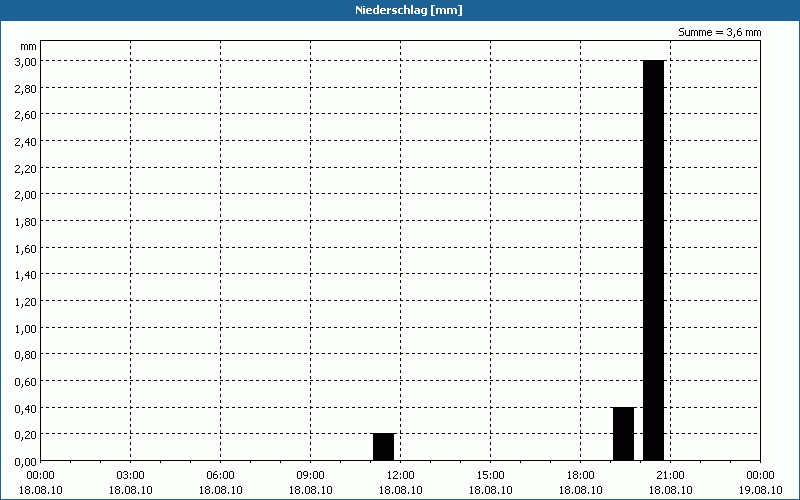This screenshot has width=800, height=500.
Task: Click the 2,80 y-axis value
Action: (x=26, y=88)
